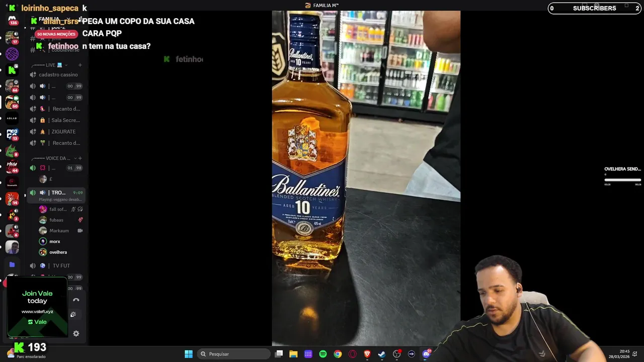Open Spotify from the taskbar

323,354
